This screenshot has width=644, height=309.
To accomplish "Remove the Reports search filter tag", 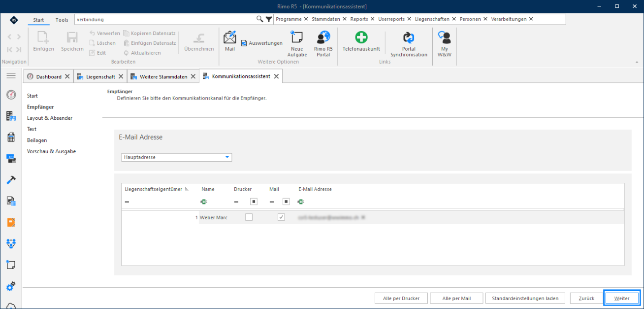I will tap(372, 19).
